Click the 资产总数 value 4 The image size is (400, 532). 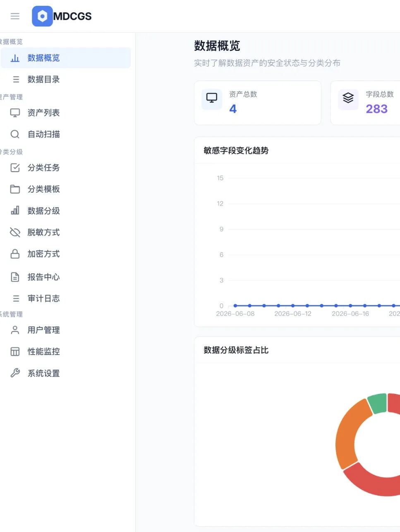coord(233,109)
